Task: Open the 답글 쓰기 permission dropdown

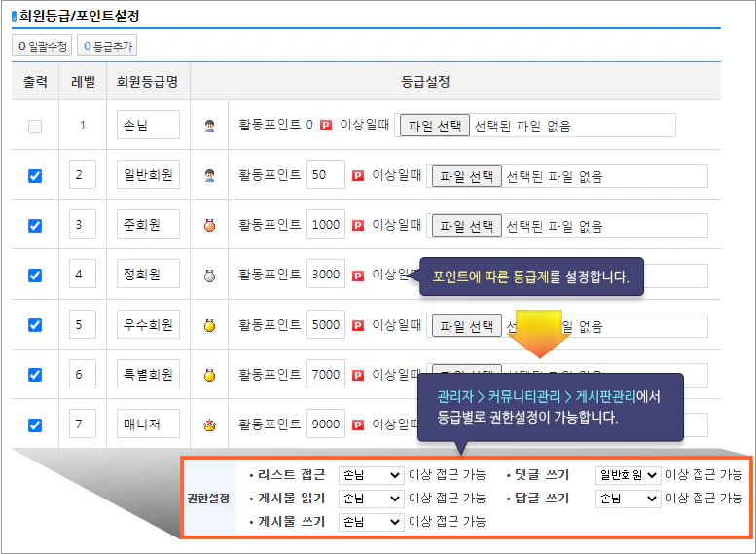Action: (x=628, y=499)
